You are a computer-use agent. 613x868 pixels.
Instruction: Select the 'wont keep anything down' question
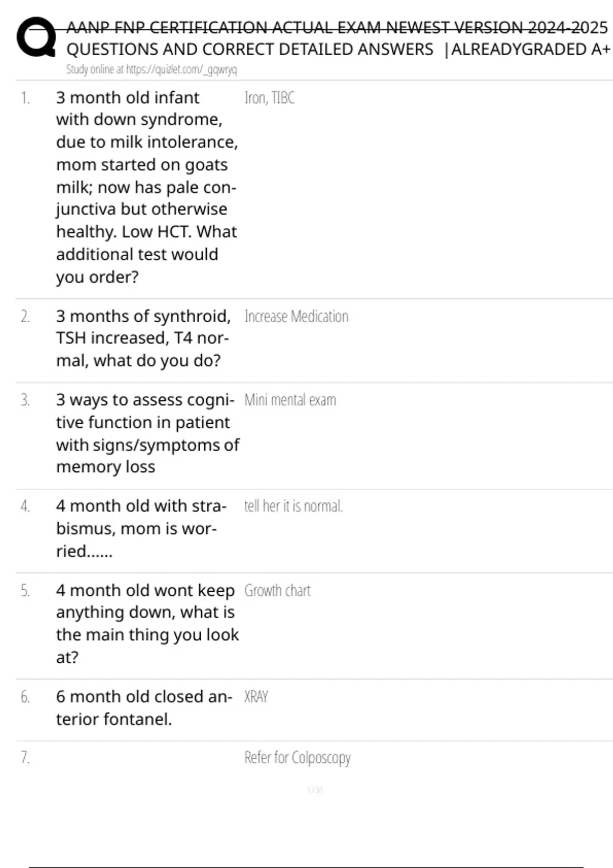point(147,623)
